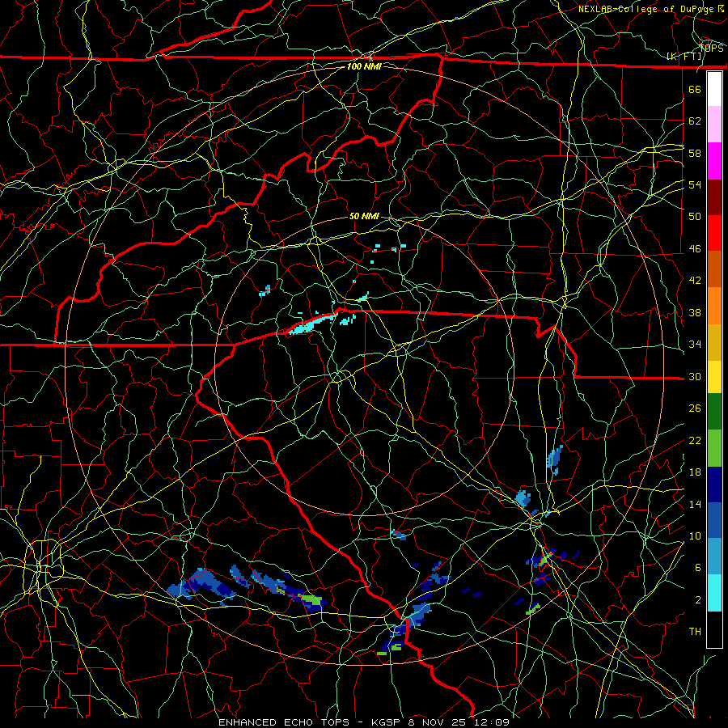Click the white color swatch in legend

(714, 89)
